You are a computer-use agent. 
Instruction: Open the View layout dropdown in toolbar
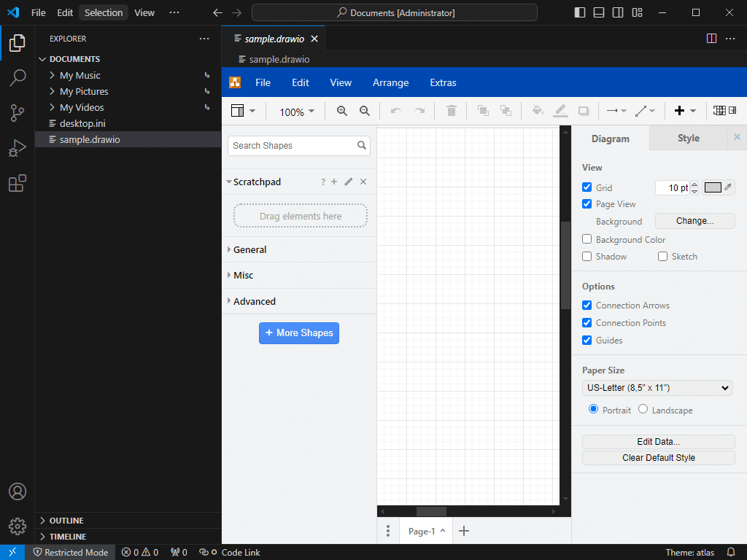pyautogui.click(x=244, y=111)
